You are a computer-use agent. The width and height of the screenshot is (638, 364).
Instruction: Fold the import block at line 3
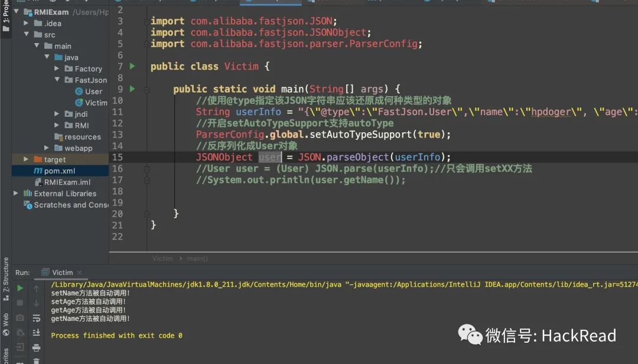[147, 21]
